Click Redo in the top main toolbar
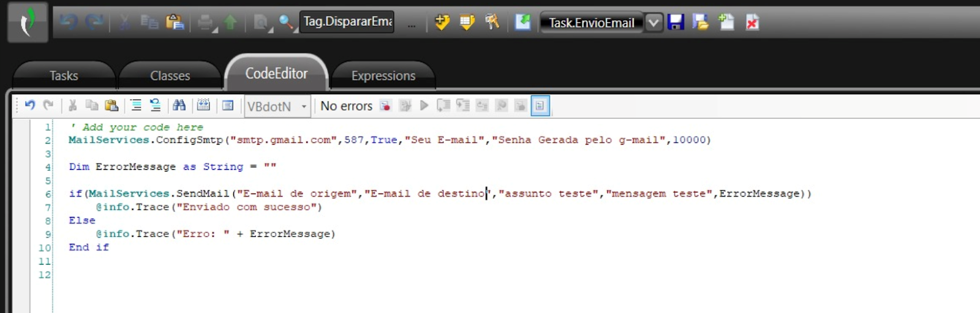The width and height of the screenshot is (980, 313). (x=94, y=23)
